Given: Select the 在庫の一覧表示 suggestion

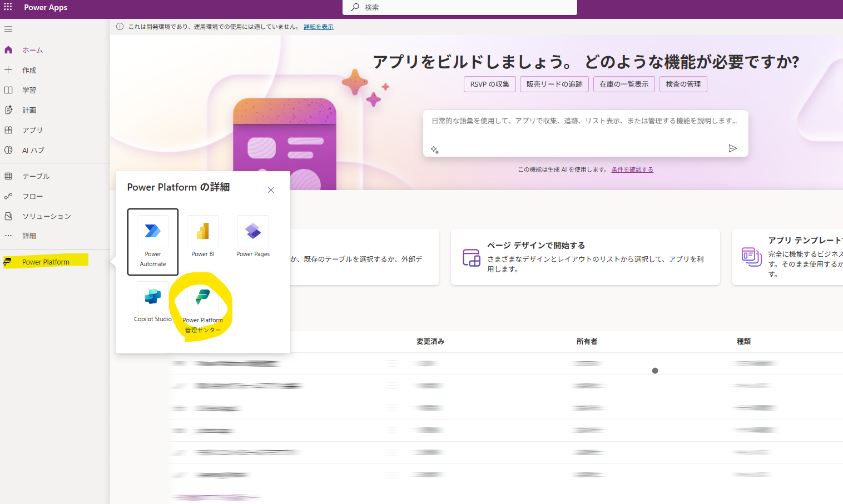Looking at the screenshot, I should click(x=624, y=84).
